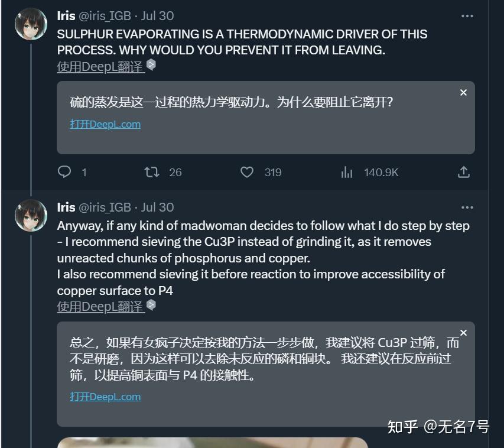
Task: Open Iris avatar on second tweet
Action: click(31, 215)
